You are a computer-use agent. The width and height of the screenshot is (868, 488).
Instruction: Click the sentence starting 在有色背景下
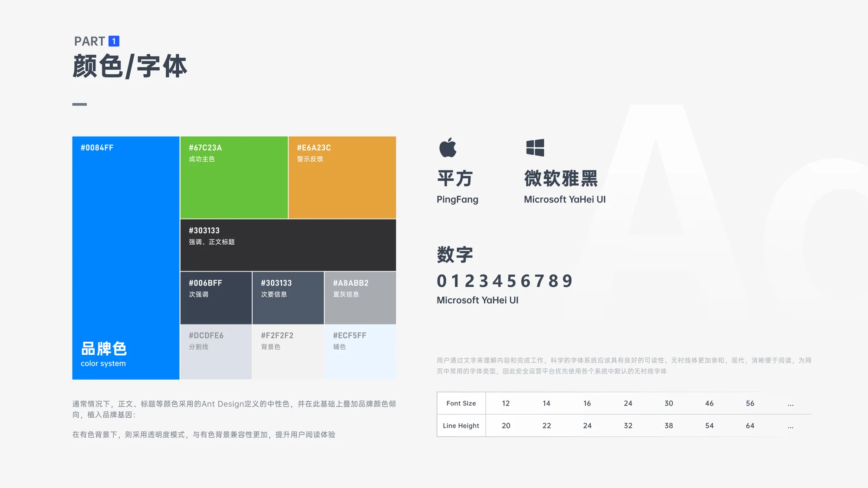pyautogui.click(x=204, y=435)
